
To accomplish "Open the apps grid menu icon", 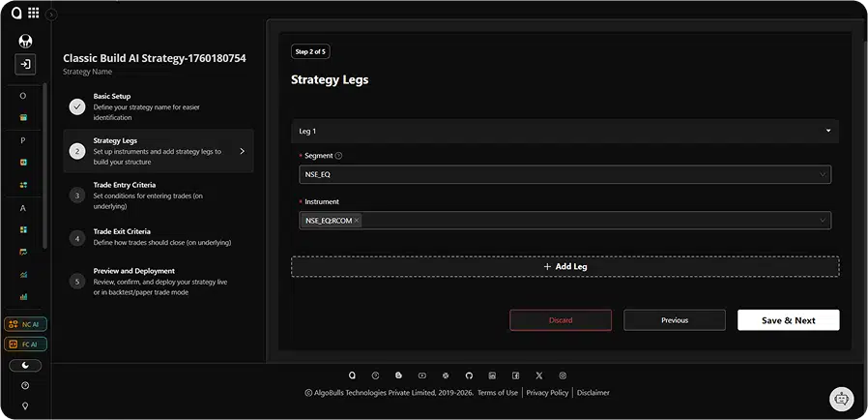I will coord(34,14).
